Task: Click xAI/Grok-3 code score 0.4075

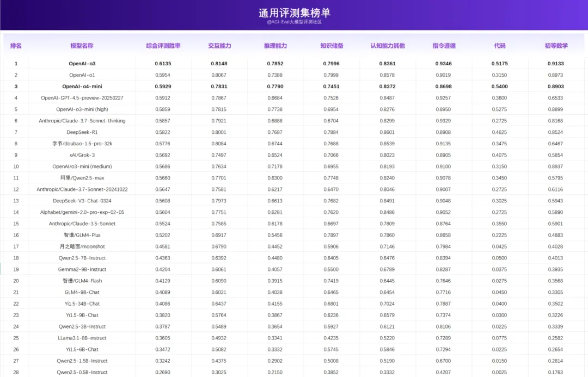Action: point(499,155)
